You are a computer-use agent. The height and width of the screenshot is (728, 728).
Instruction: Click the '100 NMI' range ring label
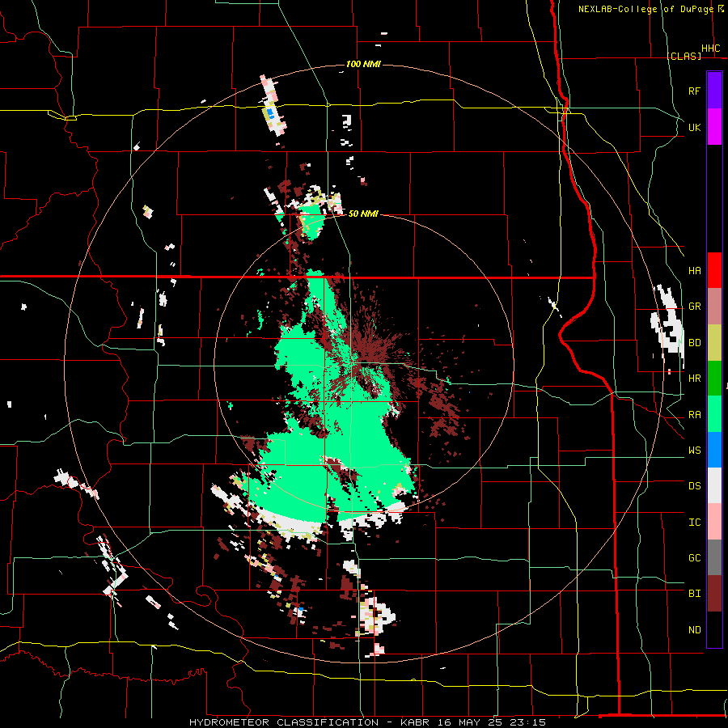click(x=363, y=64)
